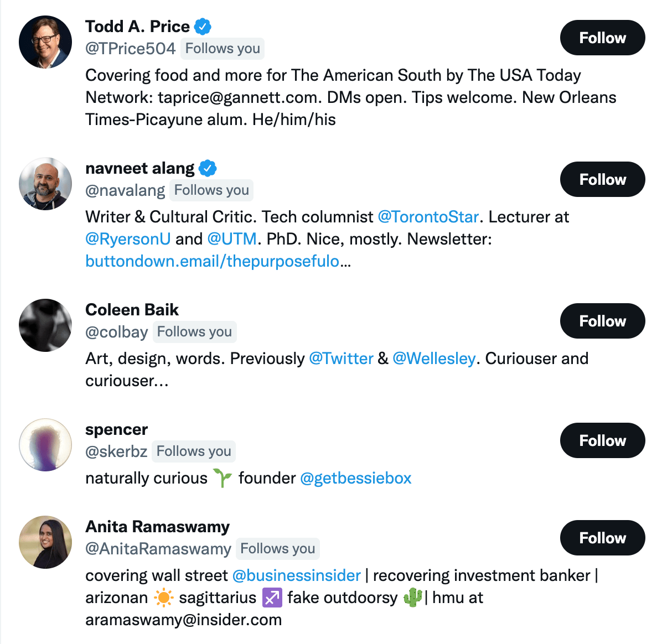The height and width of the screenshot is (644, 662).
Task: Open Coleen Baik's black-and-white avatar
Action: 45,325
